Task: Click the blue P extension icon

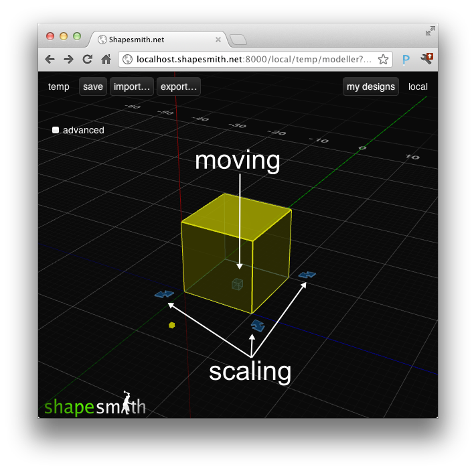Action: 406,60
